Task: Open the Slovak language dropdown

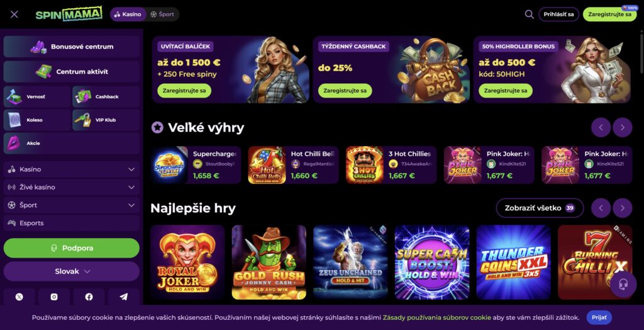Action: pyautogui.click(x=72, y=271)
